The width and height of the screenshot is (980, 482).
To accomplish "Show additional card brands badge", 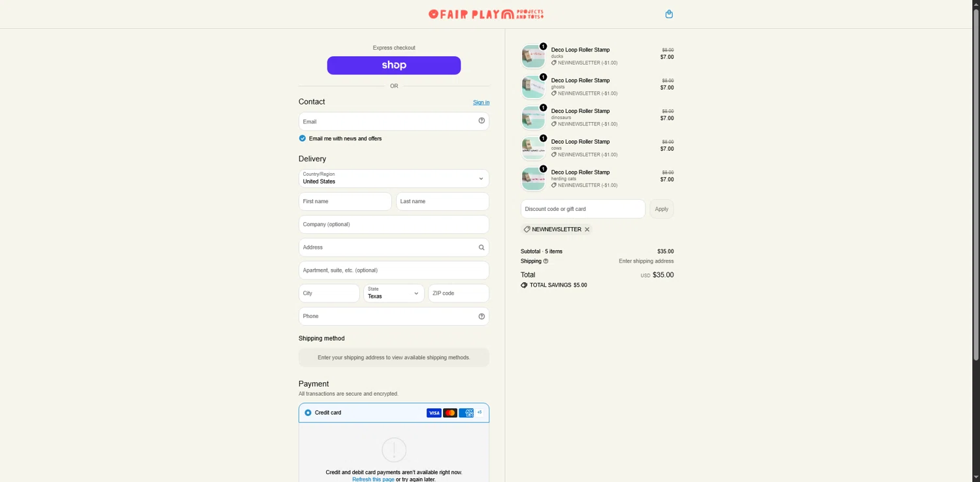I will click(x=480, y=413).
